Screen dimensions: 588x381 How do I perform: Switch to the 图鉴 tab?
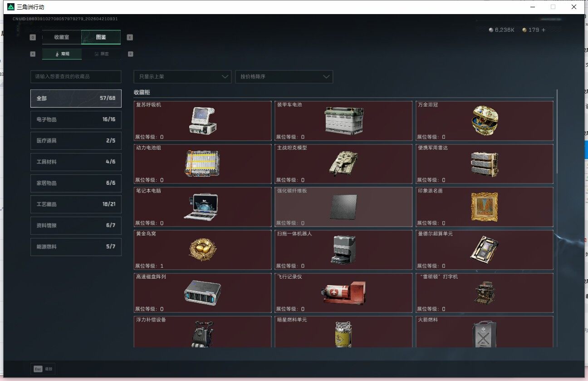click(x=101, y=37)
